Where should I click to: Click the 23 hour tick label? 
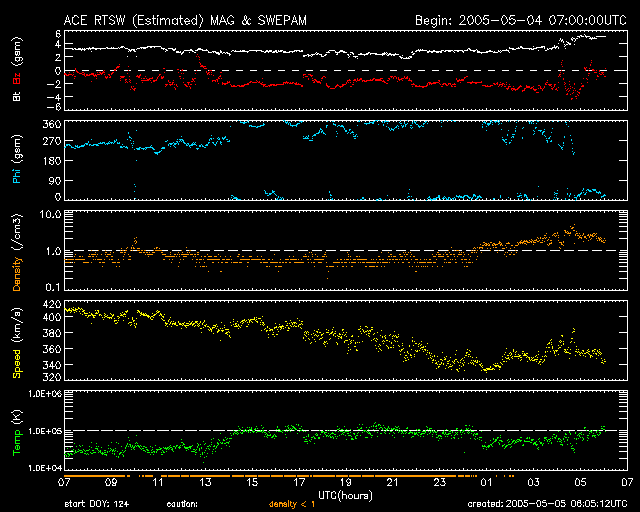point(439,482)
